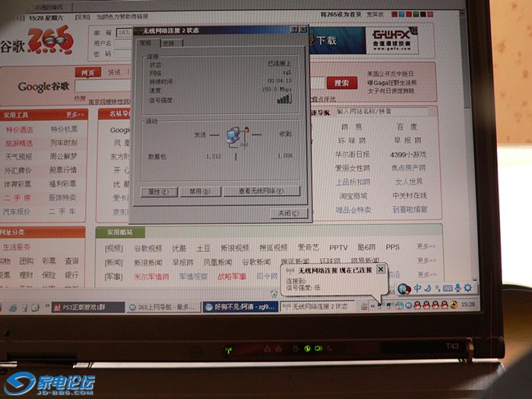
Task: Open the 4399小游戏 link
Action: pyautogui.click(x=408, y=155)
